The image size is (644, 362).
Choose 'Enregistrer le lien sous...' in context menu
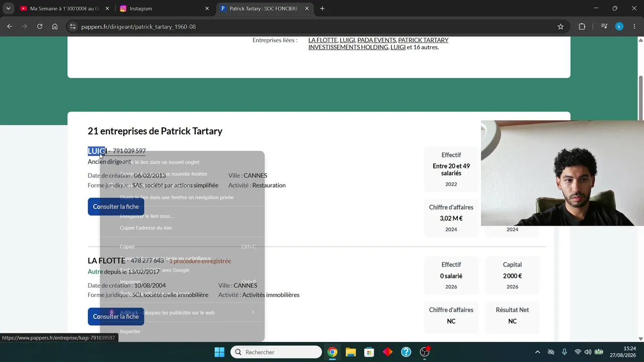(x=182, y=216)
